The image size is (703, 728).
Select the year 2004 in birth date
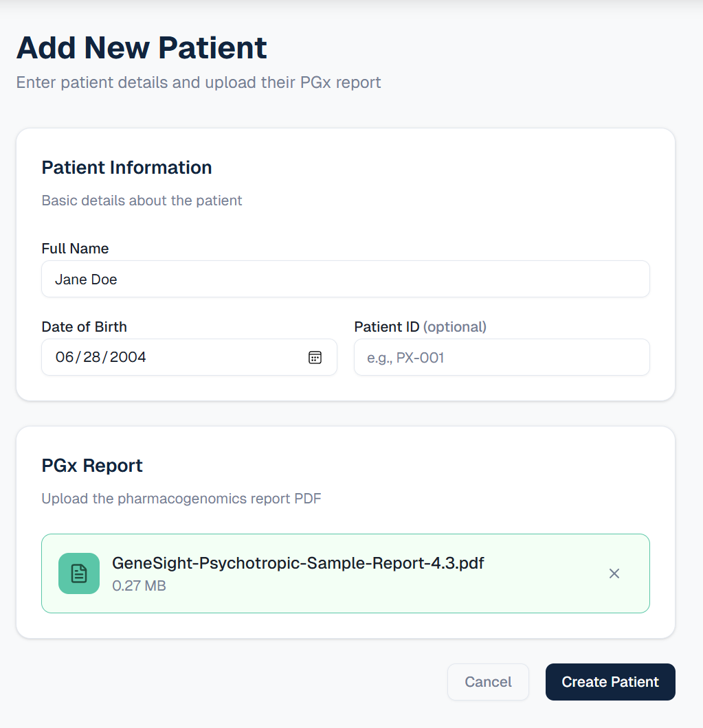(128, 357)
